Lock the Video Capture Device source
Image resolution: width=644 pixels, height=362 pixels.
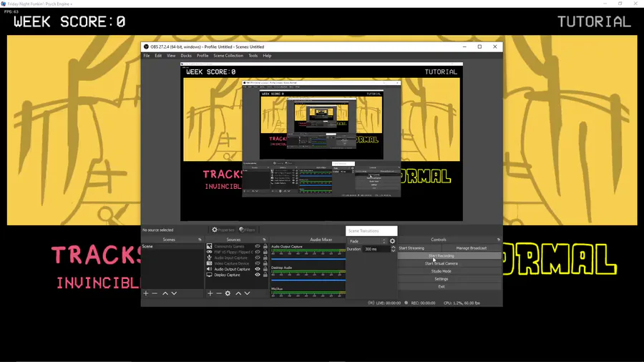(265, 263)
